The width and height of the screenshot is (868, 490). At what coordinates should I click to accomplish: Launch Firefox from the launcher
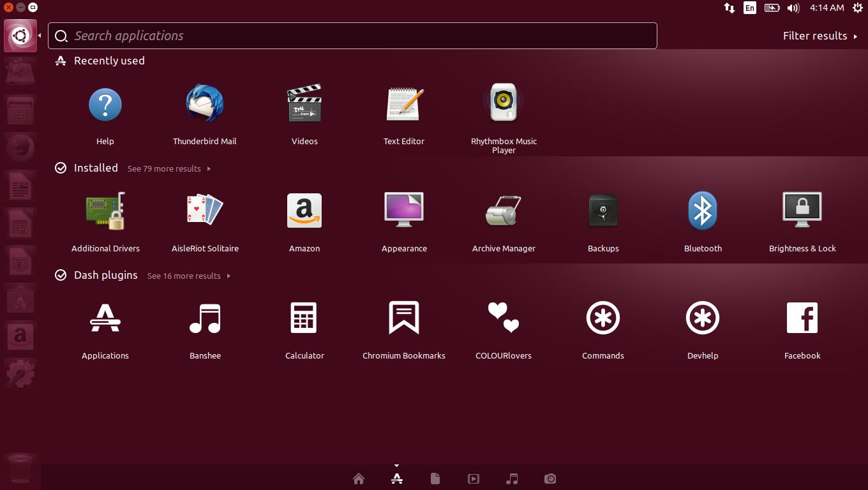(20, 149)
